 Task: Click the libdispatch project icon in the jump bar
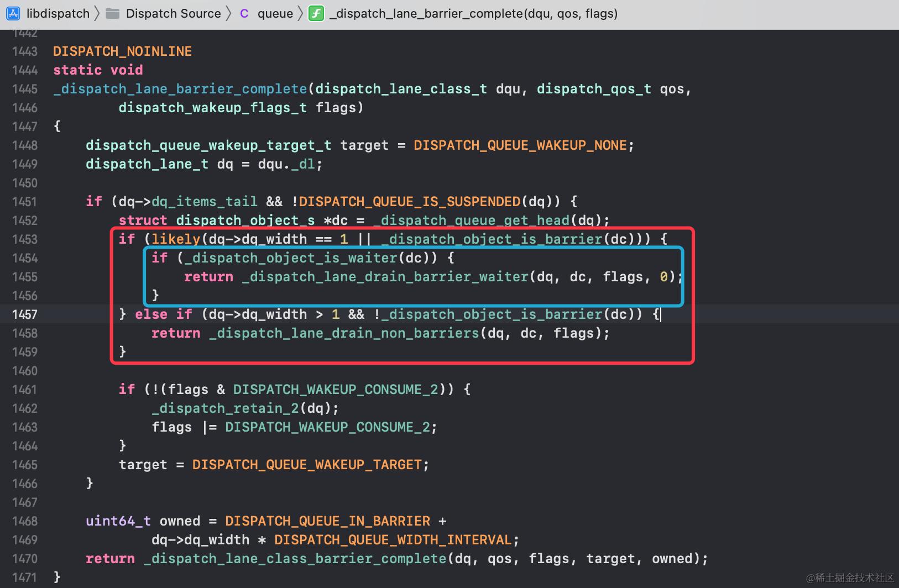click(13, 13)
